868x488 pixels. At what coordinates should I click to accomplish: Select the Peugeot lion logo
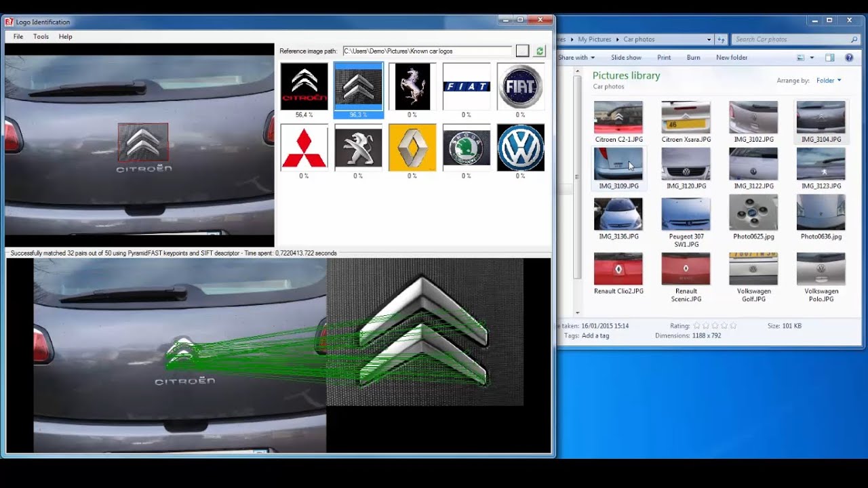358,148
